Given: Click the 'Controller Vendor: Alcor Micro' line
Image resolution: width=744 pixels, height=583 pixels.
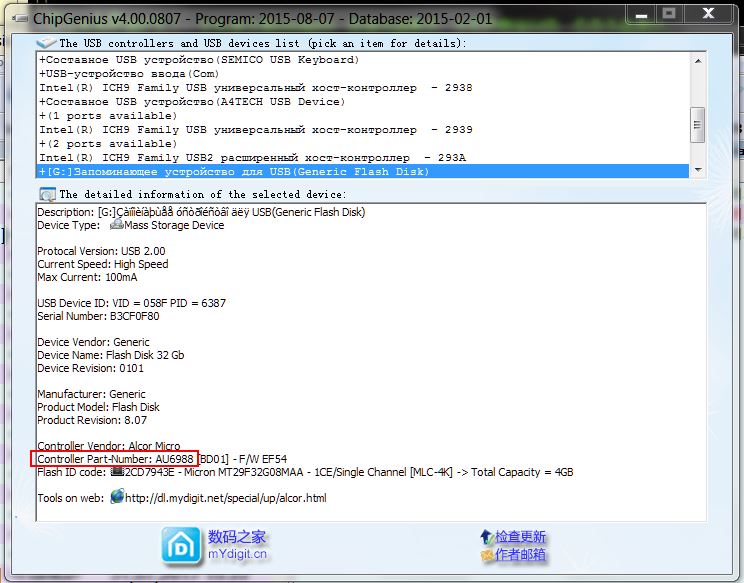Looking at the screenshot, I should [x=109, y=446].
